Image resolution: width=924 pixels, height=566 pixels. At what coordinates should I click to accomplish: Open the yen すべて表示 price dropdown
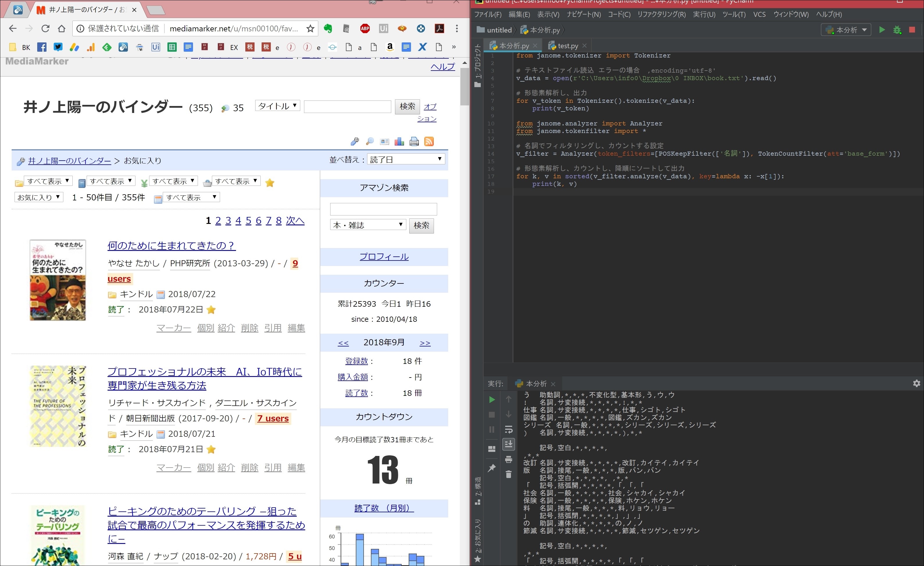[173, 181]
